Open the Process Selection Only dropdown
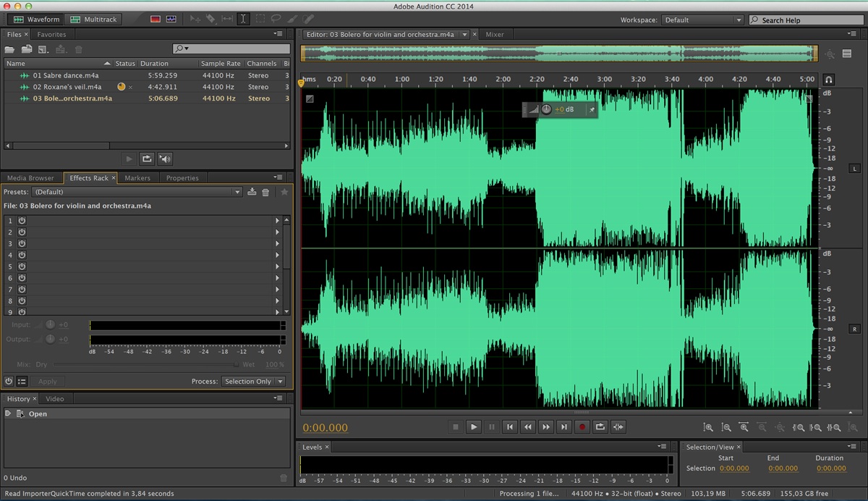 253,381
